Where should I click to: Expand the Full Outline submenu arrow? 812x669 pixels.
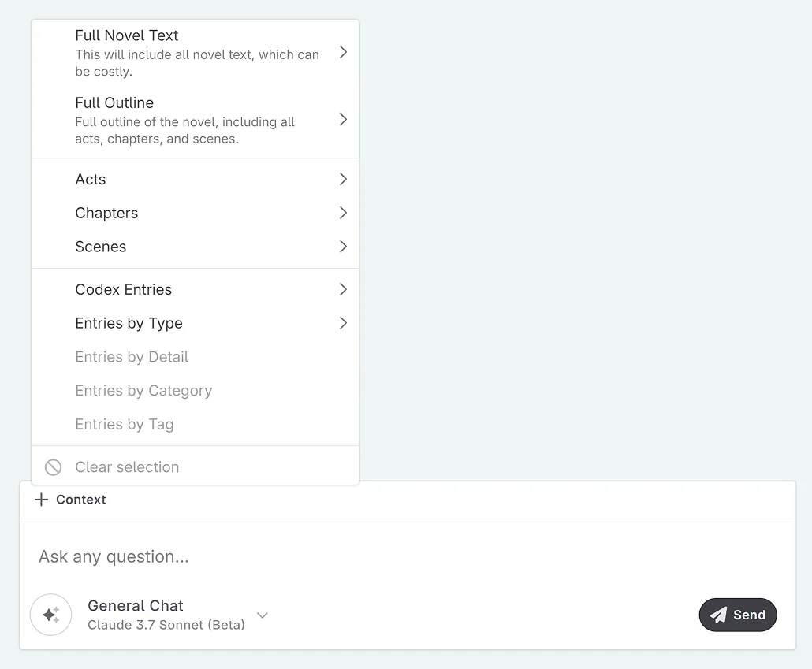343,120
